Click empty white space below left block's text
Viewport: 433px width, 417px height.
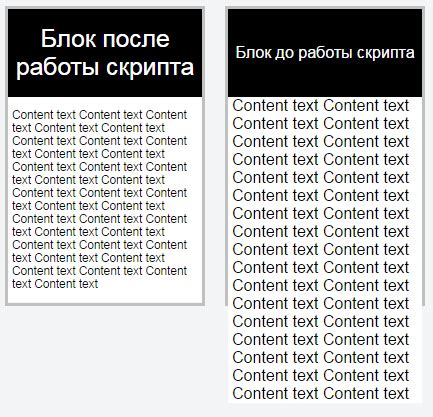pyautogui.click(x=105, y=297)
